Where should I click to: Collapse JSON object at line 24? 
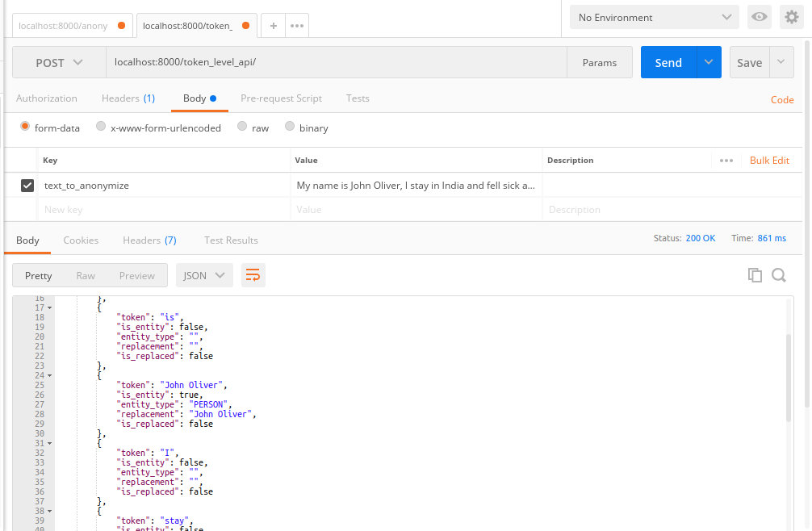point(50,376)
